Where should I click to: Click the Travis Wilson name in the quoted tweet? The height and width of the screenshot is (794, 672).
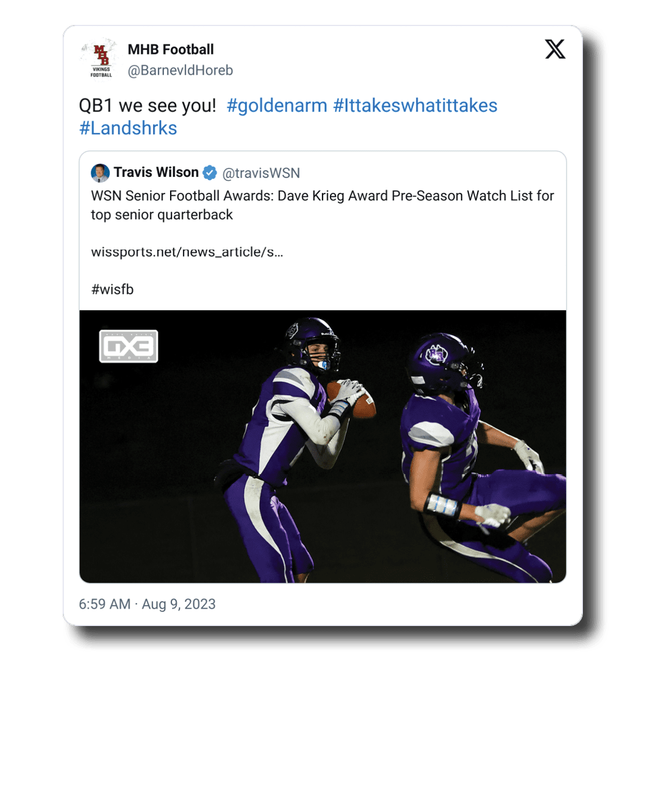coord(156,173)
